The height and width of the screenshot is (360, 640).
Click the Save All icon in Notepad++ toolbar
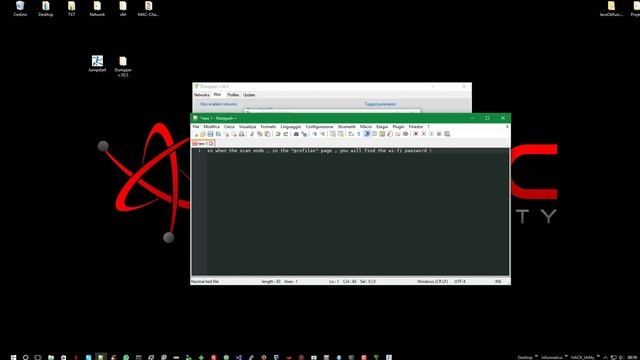point(218,134)
